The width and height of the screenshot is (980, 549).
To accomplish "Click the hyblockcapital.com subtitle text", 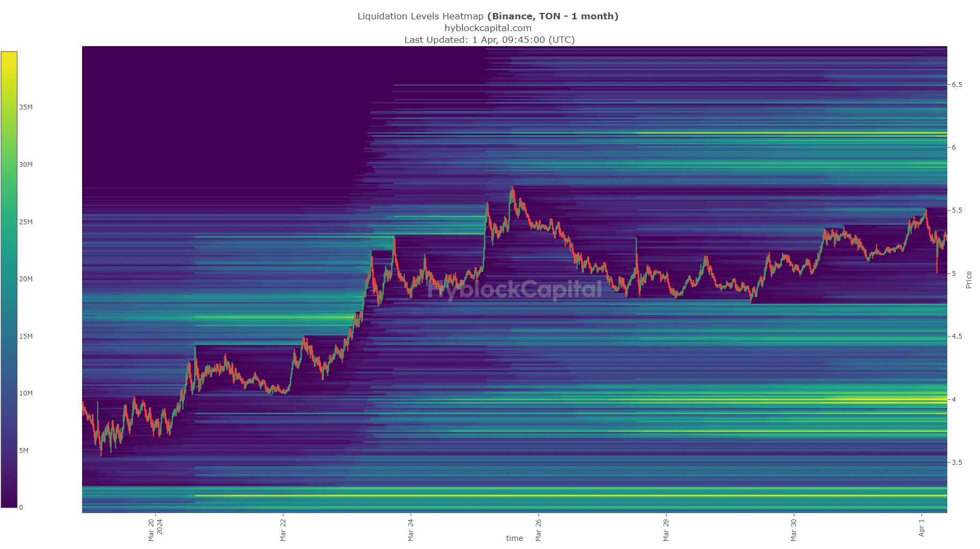I will 488,28.
